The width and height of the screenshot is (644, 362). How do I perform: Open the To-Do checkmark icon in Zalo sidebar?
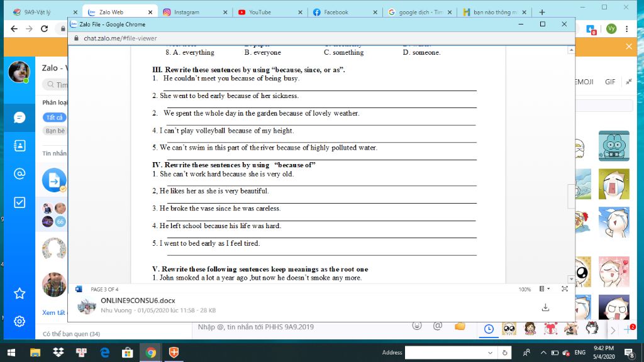(x=19, y=202)
